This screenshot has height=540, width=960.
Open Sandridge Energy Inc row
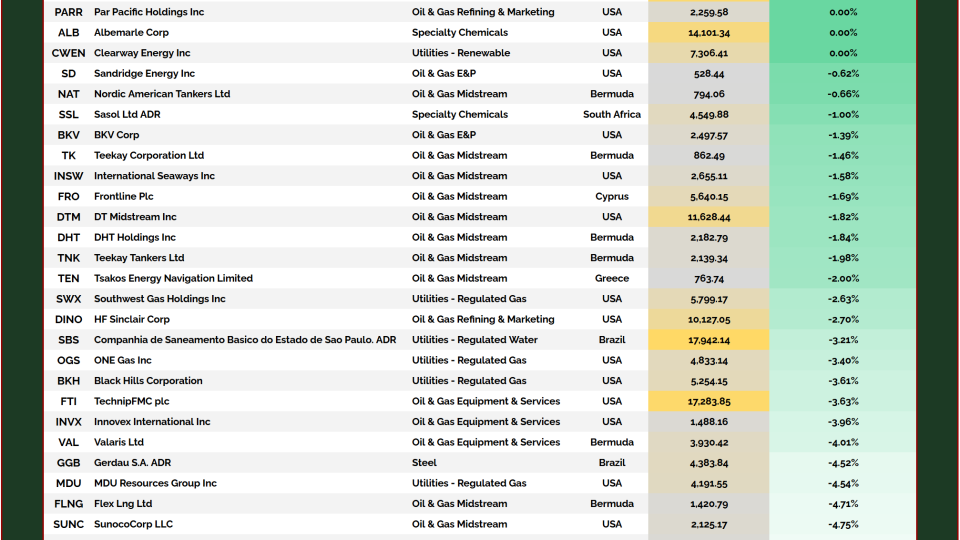144,73
